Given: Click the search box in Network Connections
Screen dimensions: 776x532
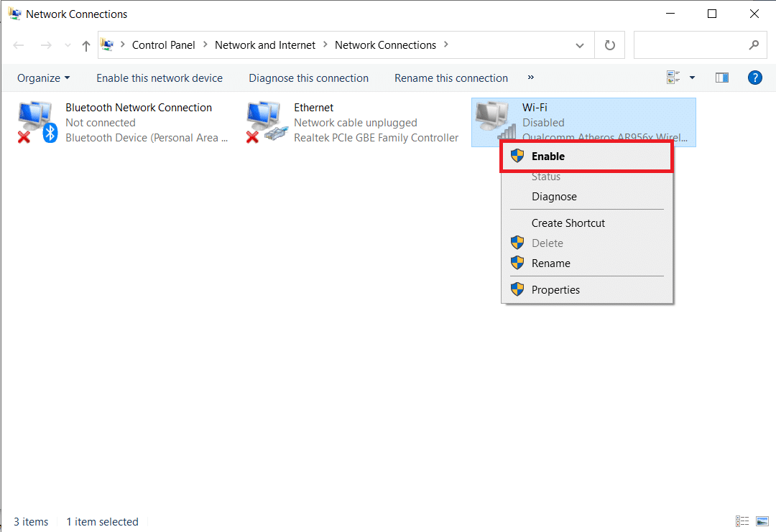Looking at the screenshot, I should [690, 45].
